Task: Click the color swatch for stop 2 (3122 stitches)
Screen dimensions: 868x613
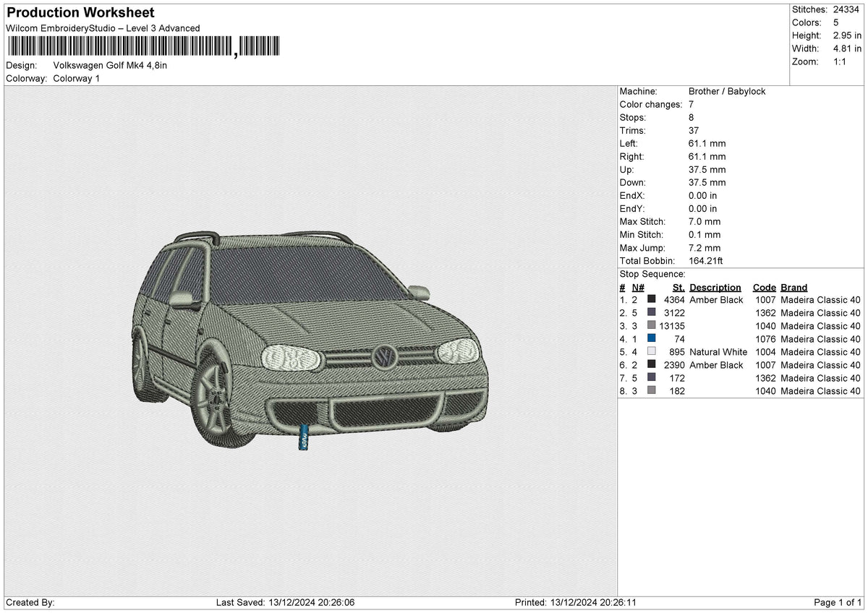Action: [652, 313]
